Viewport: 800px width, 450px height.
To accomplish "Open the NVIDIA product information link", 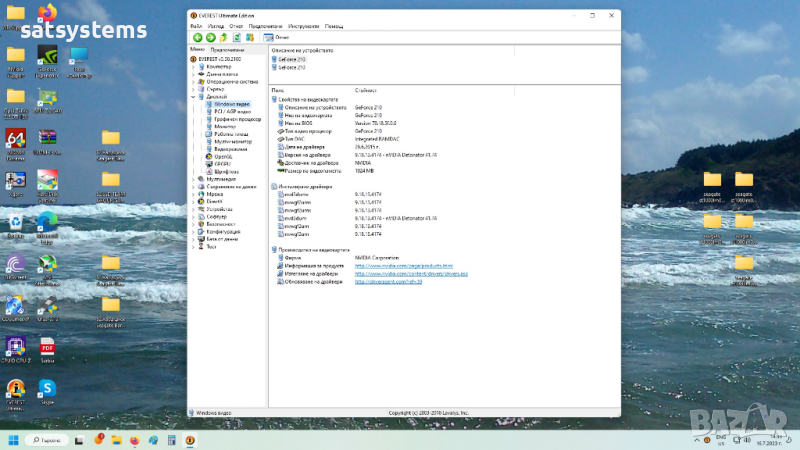I will (403, 266).
